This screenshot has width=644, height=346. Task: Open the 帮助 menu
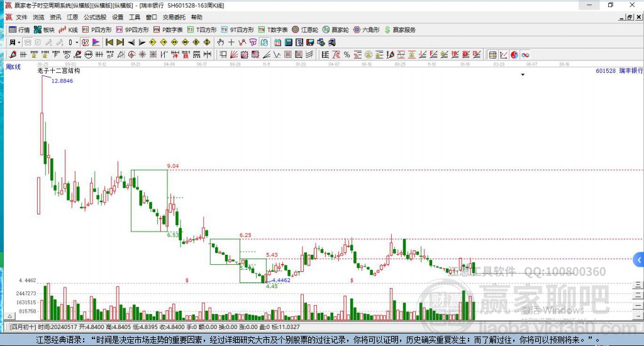[197, 17]
